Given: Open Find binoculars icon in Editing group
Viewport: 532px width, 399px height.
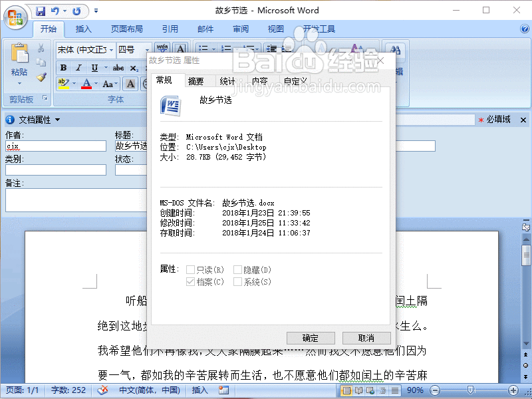Looking at the screenshot, I should pos(395,50).
